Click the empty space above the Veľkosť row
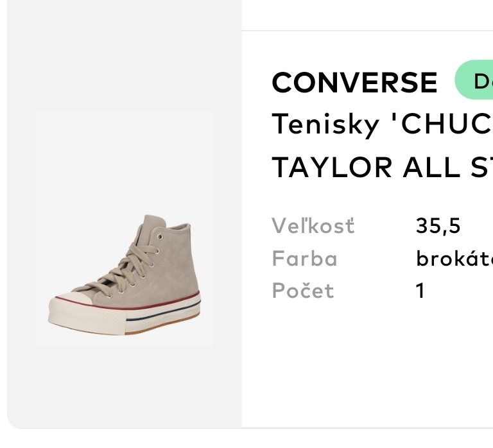The image size is (493, 448). 367,198
